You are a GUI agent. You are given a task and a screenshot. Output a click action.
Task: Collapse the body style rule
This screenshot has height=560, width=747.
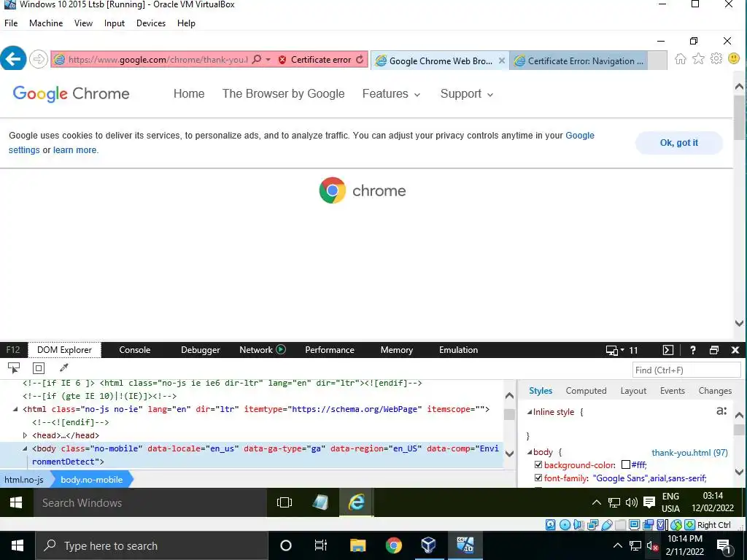pos(530,452)
